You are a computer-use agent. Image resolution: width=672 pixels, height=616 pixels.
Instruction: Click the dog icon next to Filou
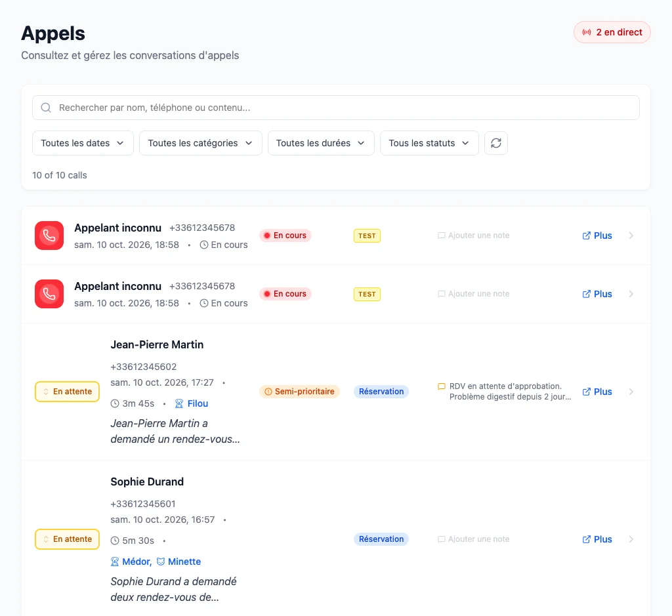pos(179,403)
